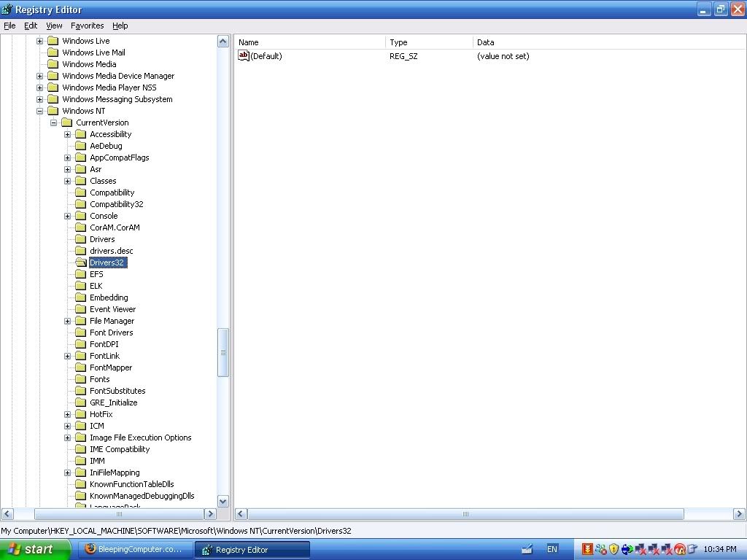Click the AeDebug folder icon
Viewport: 747px width, 560px height.
81,146
